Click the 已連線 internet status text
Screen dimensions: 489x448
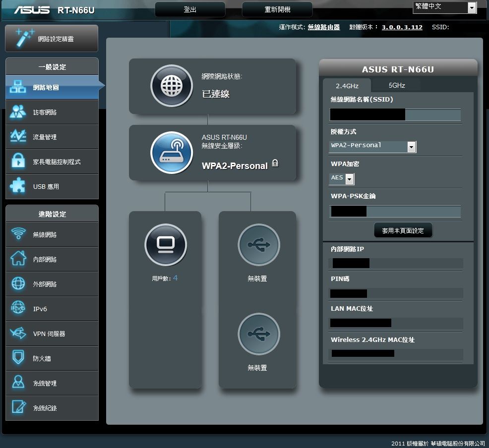coord(216,94)
